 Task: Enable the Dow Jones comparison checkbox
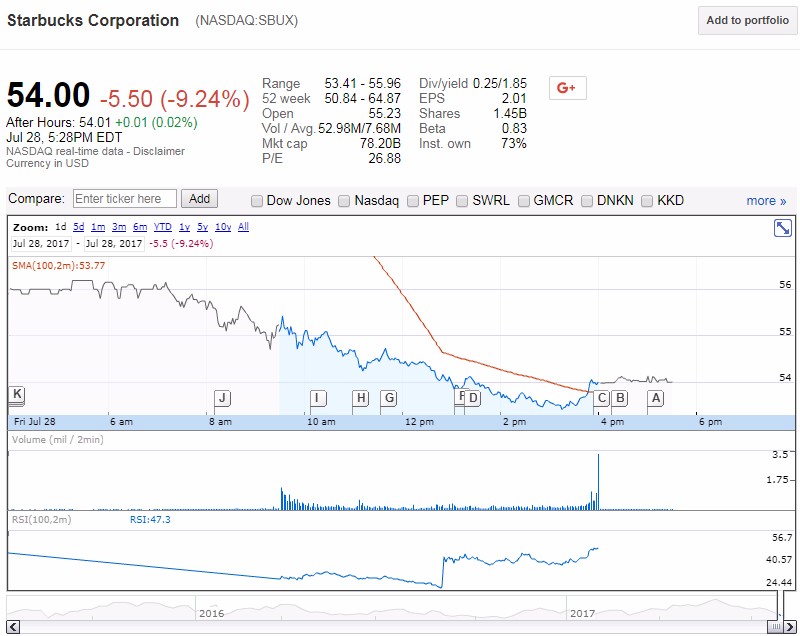257,201
